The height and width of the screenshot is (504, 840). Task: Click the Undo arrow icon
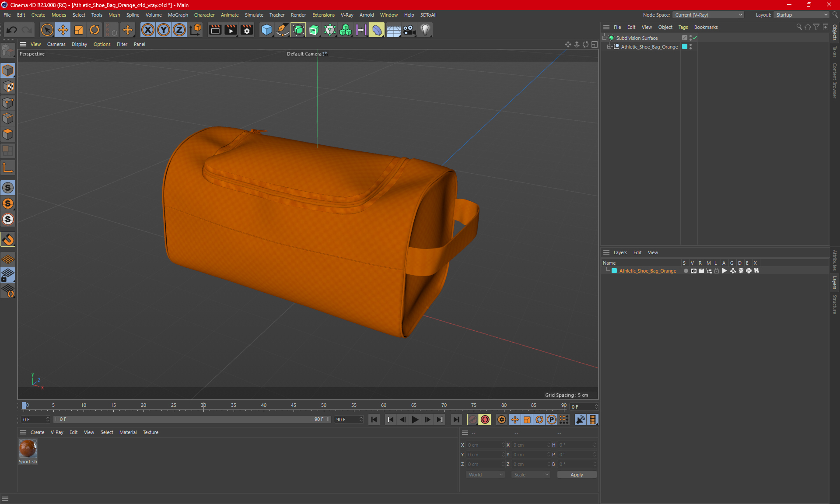click(x=12, y=30)
